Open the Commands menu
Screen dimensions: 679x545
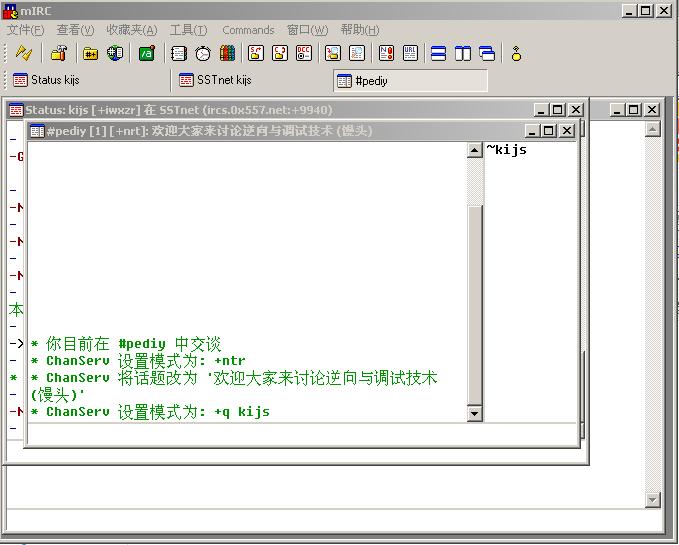[248, 30]
